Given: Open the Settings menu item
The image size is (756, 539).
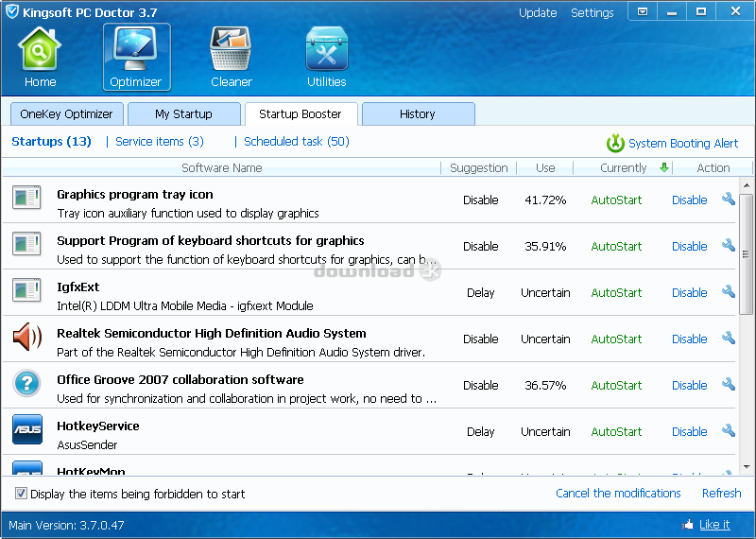Looking at the screenshot, I should click(x=593, y=12).
